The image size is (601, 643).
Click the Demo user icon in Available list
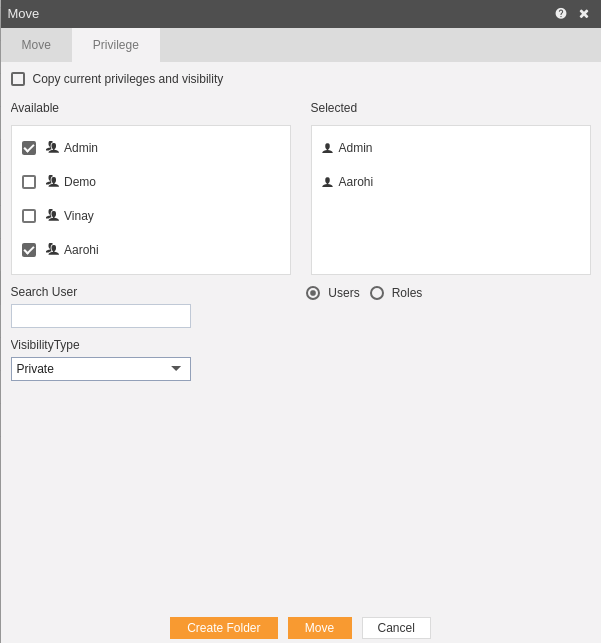click(x=52, y=181)
